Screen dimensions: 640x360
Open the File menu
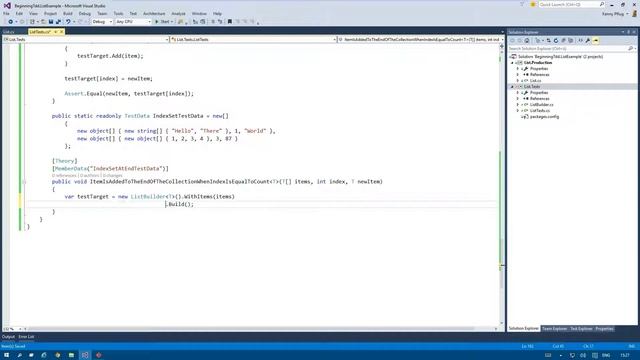(6, 13)
